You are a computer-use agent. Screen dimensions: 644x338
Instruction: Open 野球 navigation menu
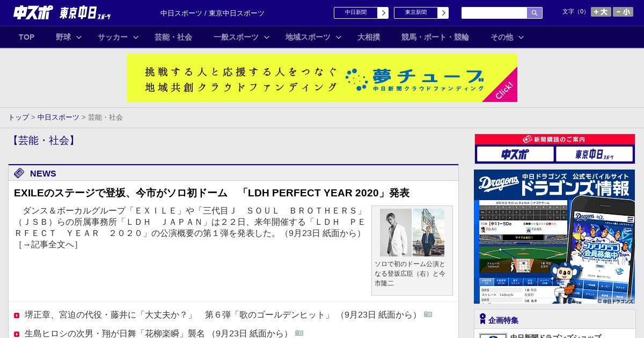click(x=63, y=37)
